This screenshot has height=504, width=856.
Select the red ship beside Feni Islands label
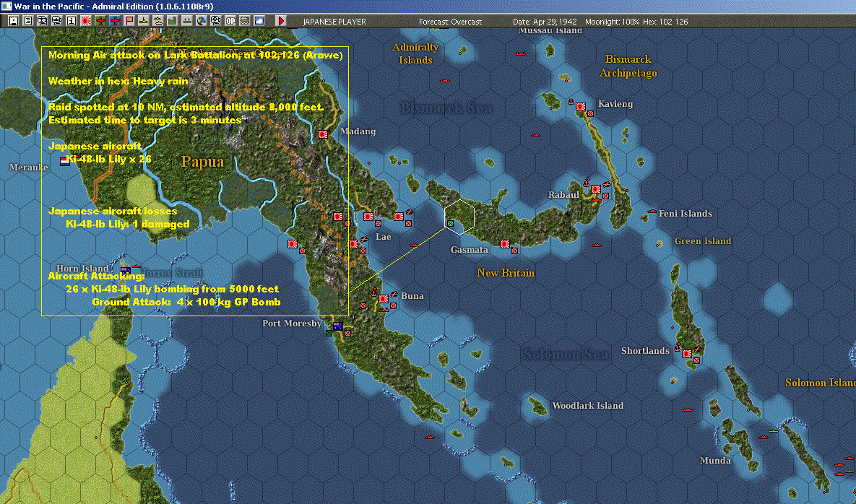(652, 211)
